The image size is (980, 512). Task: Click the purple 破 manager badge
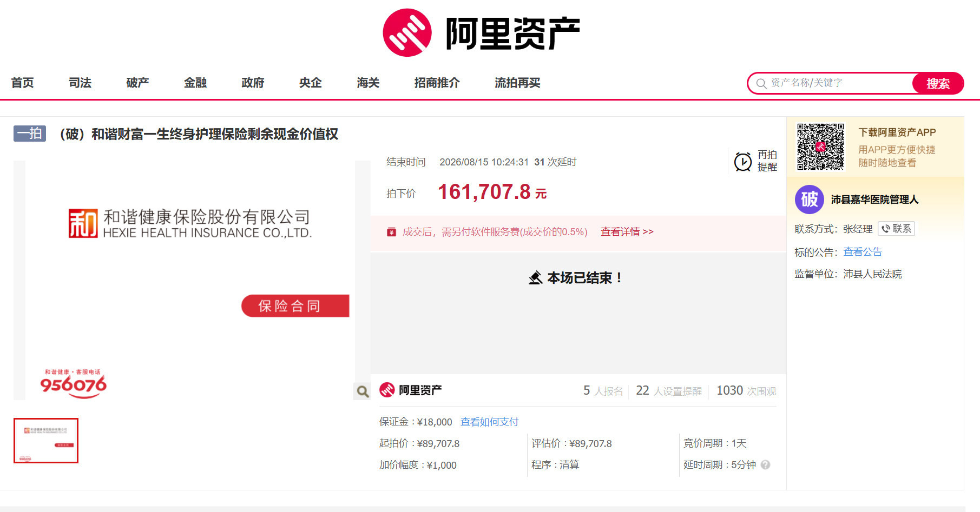click(809, 200)
